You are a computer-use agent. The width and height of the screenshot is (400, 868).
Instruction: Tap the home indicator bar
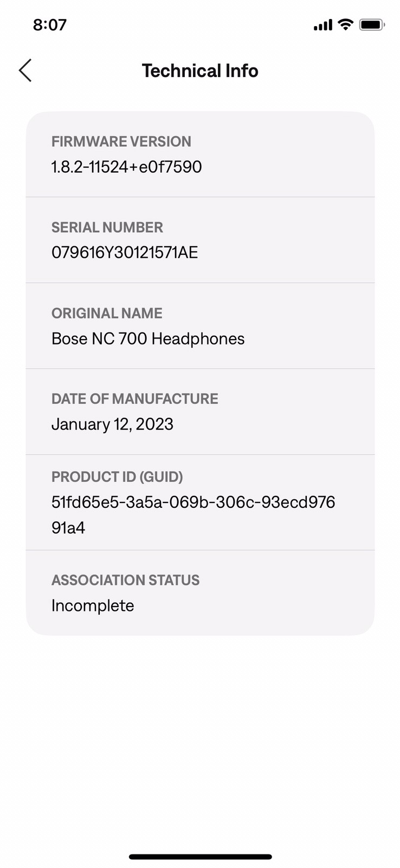(x=200, y=857)
